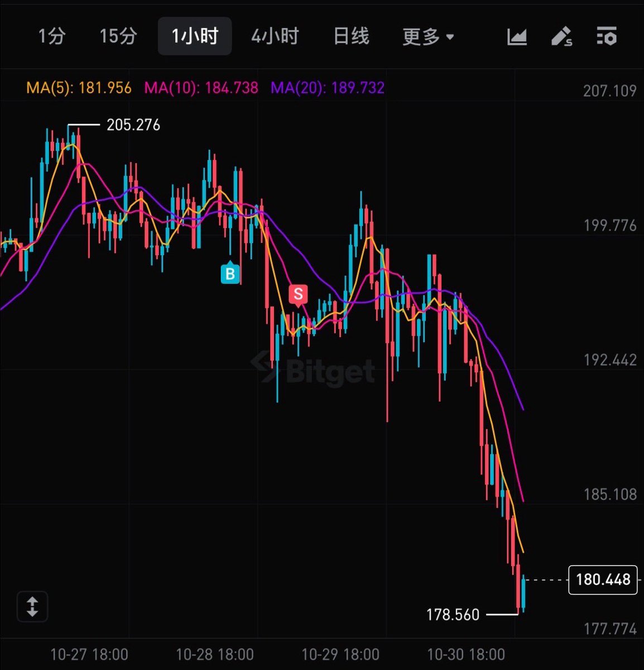Select the drawing pencil tool
The width and height of the screenshot is (644, 670).
[x=561, y=37]
